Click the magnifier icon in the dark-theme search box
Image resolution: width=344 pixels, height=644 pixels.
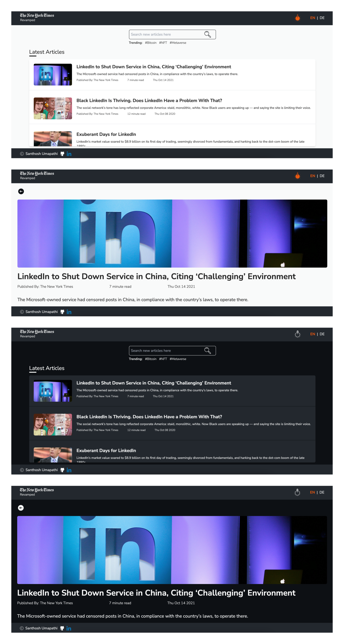pos(207,351)
